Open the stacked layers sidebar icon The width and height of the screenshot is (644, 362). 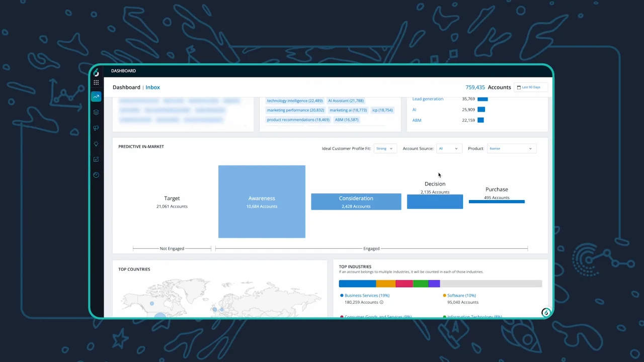(x=96, y=112)
